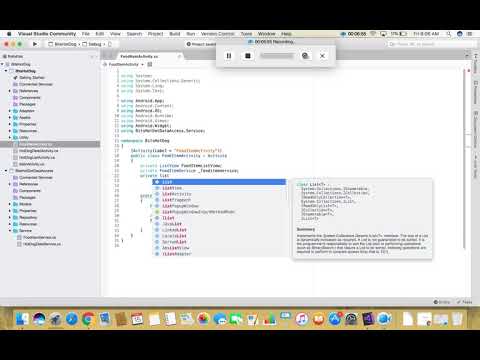Open the View menu

pyautogui.click(x=115, y=34)
